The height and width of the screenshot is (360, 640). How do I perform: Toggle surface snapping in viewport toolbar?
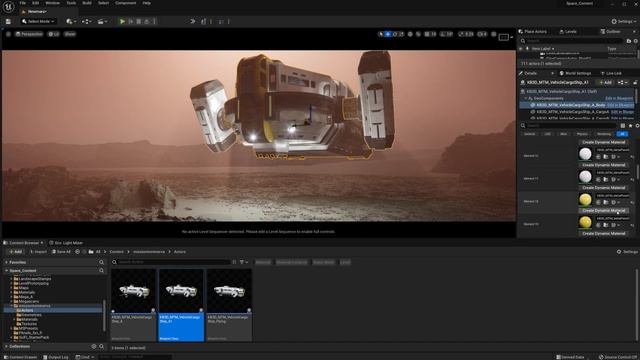click(x=418, y=34)
